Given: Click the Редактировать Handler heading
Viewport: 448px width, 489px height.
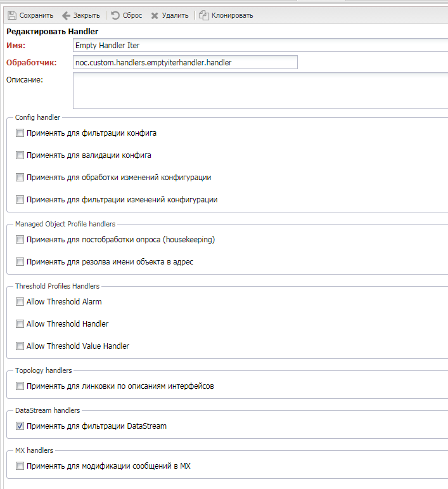Looking at the screenshot, I should point(53,32).
